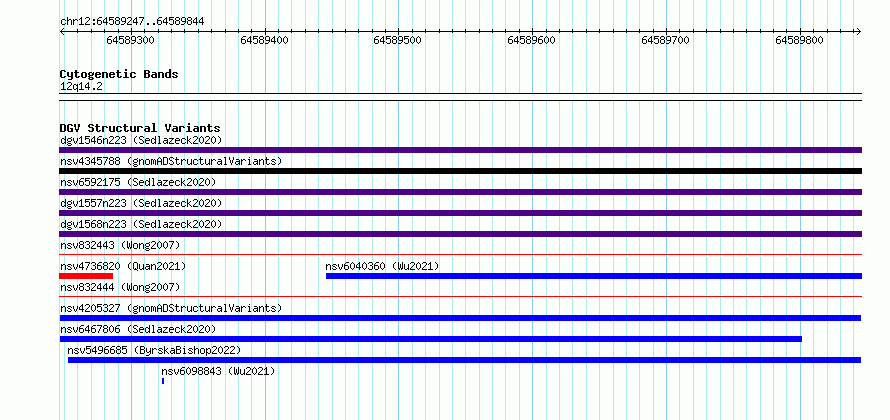This screenshot has height=420, width=890.
Task: Click the black bar for nsv4345788
Action: pos(460,171)
